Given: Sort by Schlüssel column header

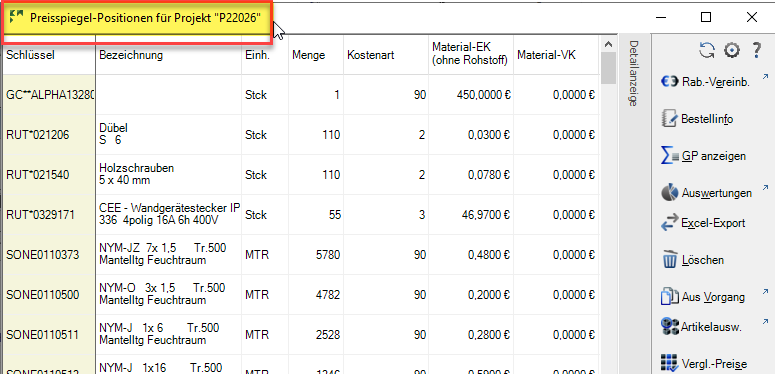Looking at the screenshot, I should point(49,55).
